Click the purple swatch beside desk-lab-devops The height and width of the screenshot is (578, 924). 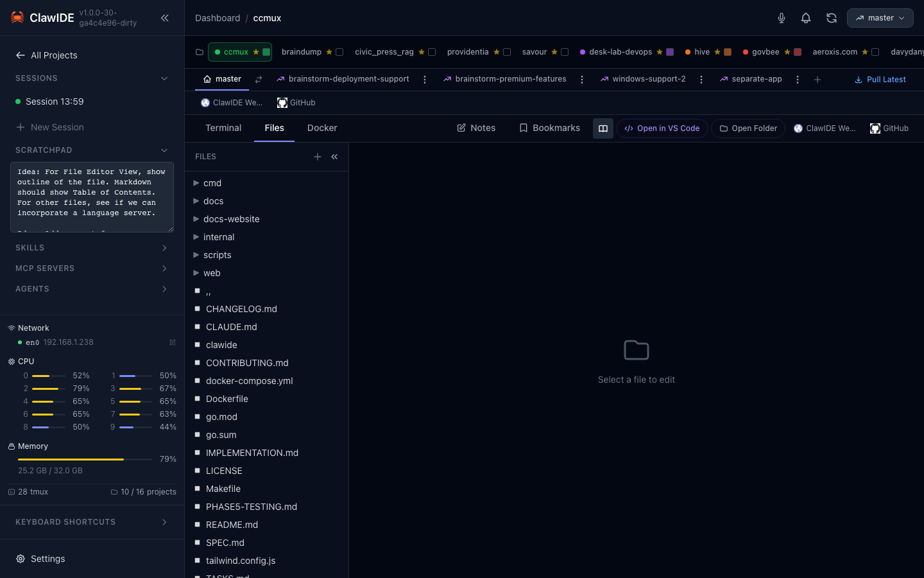[x=670, y=52]
